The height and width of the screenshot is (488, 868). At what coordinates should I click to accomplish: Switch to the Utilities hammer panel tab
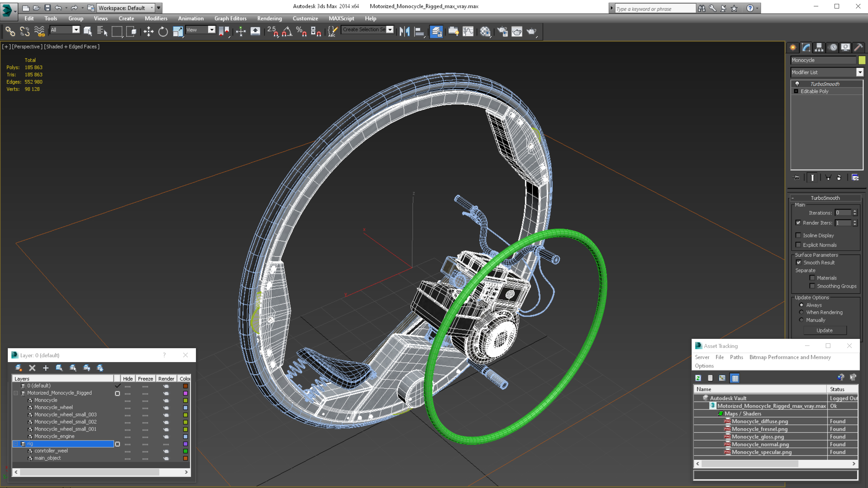(858, 48)
